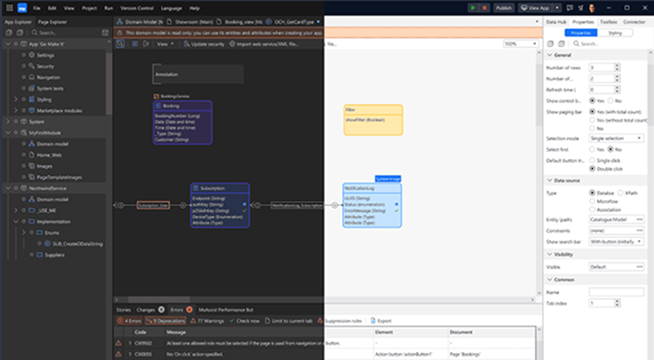The width and height of the screenshot is (654, 360).
Task: Click the SUB_CreateODataString microflow icon
Action: (x=48, y=244)
